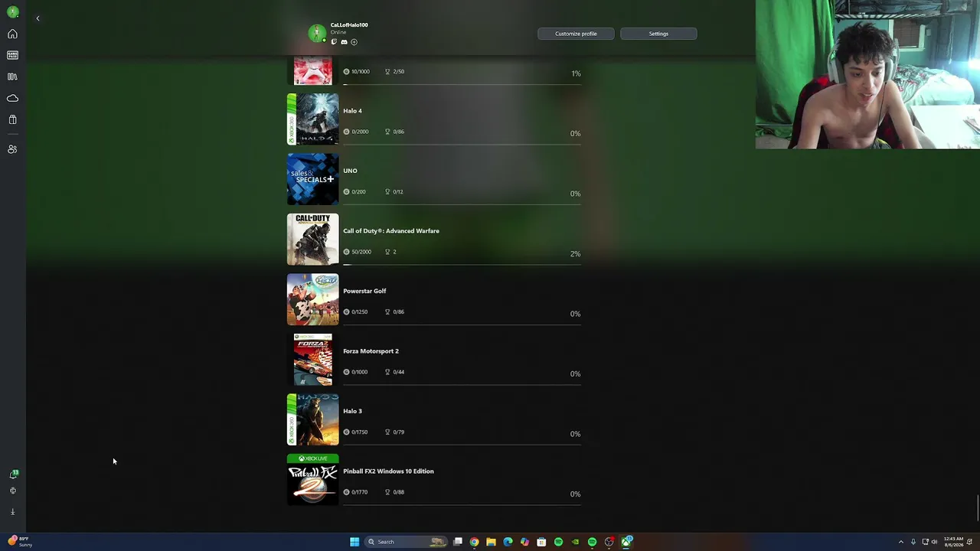Click the Forza Motorsport 2 cover art

tap(312, 360)
